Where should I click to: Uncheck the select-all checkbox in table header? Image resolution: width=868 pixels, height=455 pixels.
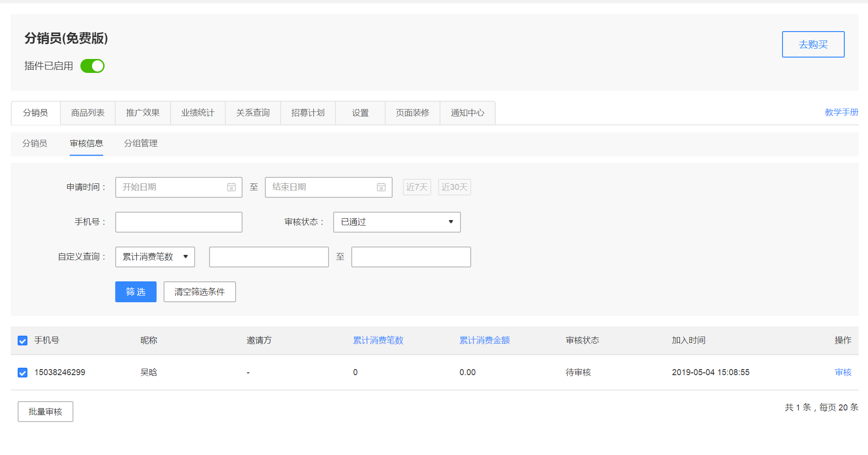click(x=22, y=341)
